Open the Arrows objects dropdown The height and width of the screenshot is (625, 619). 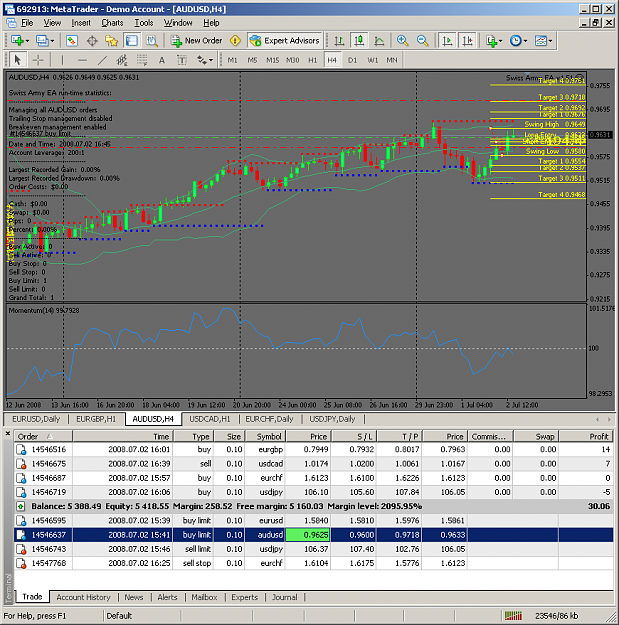point(211,61)
